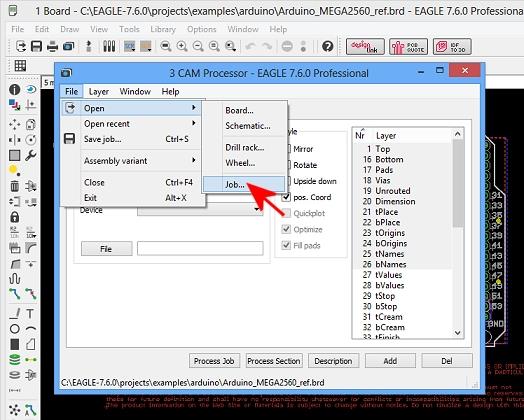
Task: Click the grid icon below toolbar
Action: (20, 65)
